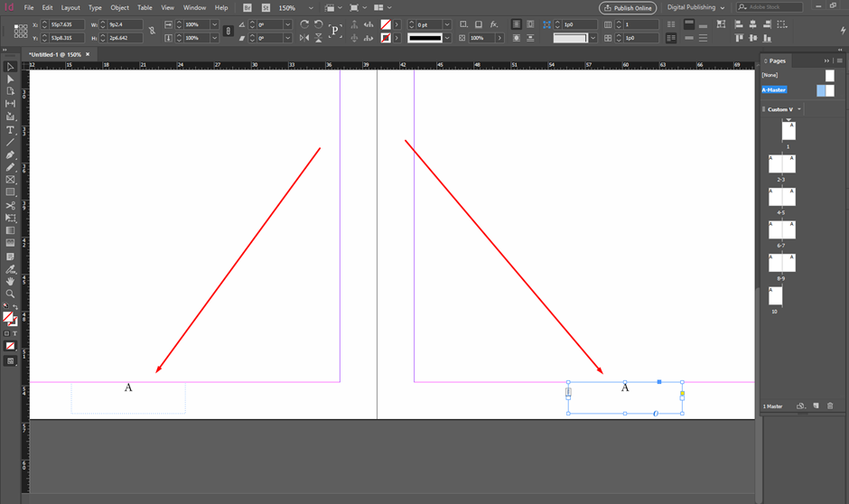Expand the Digital Publishing workspace dropdown

(x=722, y=8)
